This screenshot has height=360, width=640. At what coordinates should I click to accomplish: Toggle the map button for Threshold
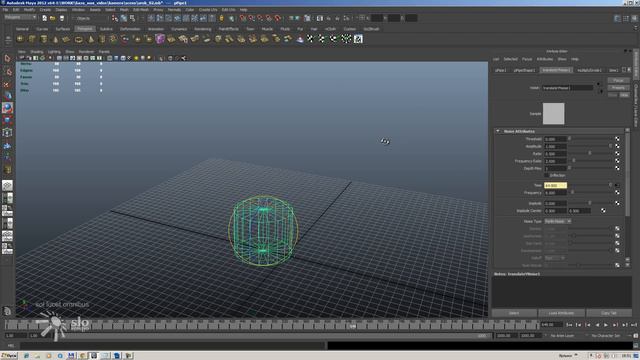(617, 139)
